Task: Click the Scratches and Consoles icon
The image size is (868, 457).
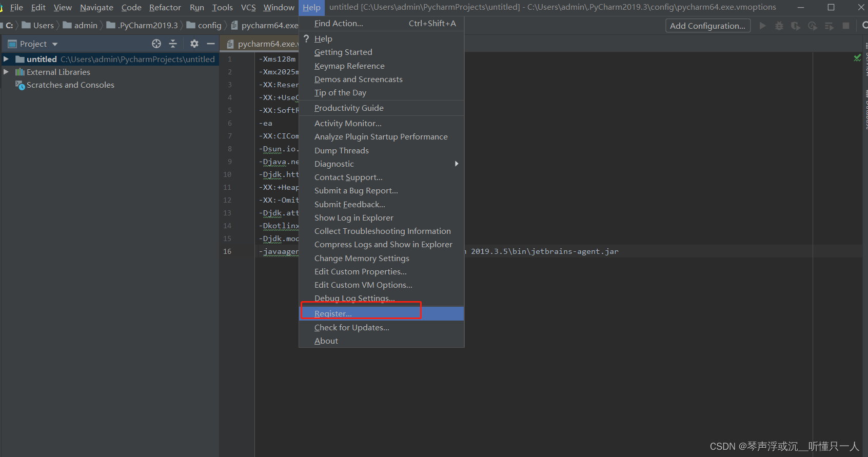Action: coord(20,85)
